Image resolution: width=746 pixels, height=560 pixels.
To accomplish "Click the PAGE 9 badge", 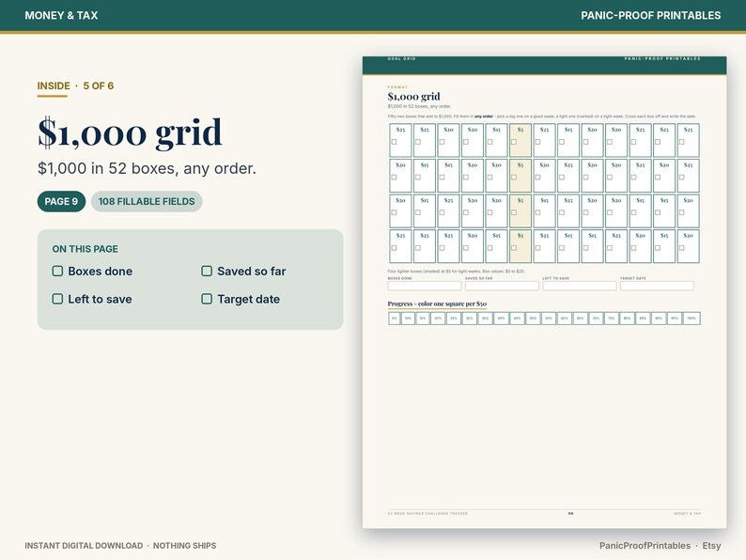I will tap(61, 201).
